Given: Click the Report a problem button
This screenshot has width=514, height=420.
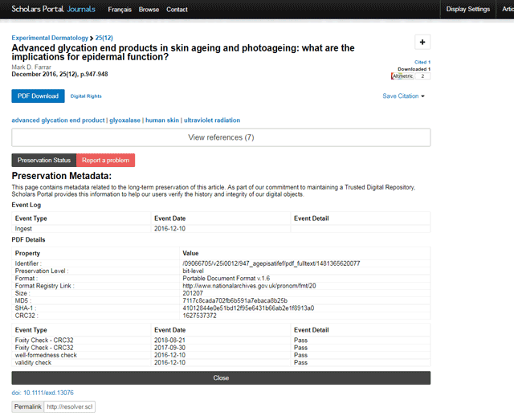Looking at the screenshot, I should tap(105, 161).
